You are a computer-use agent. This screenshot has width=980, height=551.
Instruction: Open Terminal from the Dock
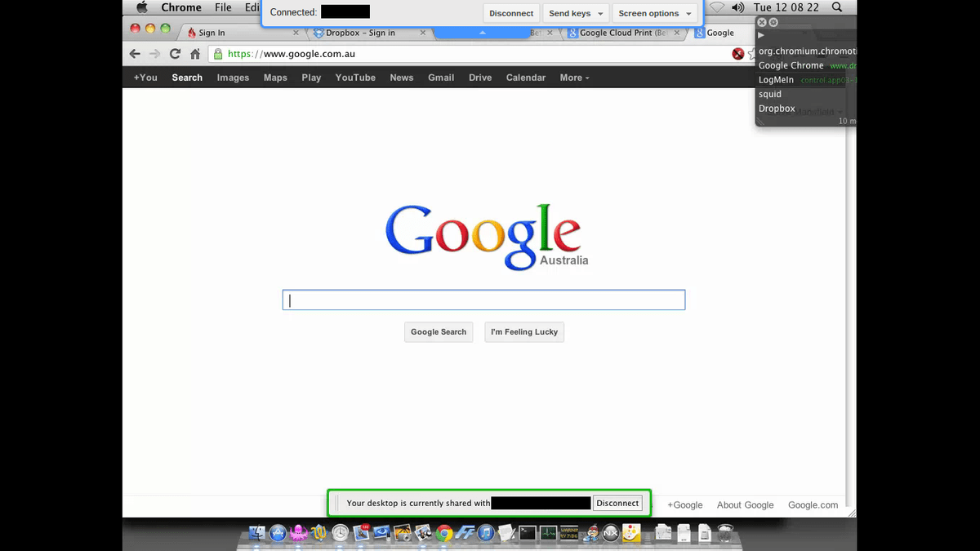pos(527,534)
